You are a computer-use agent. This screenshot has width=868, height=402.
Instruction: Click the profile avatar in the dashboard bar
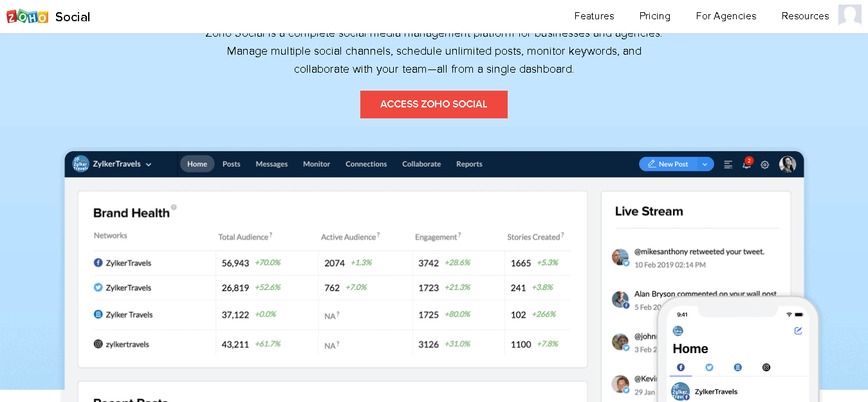coord(787,164)
